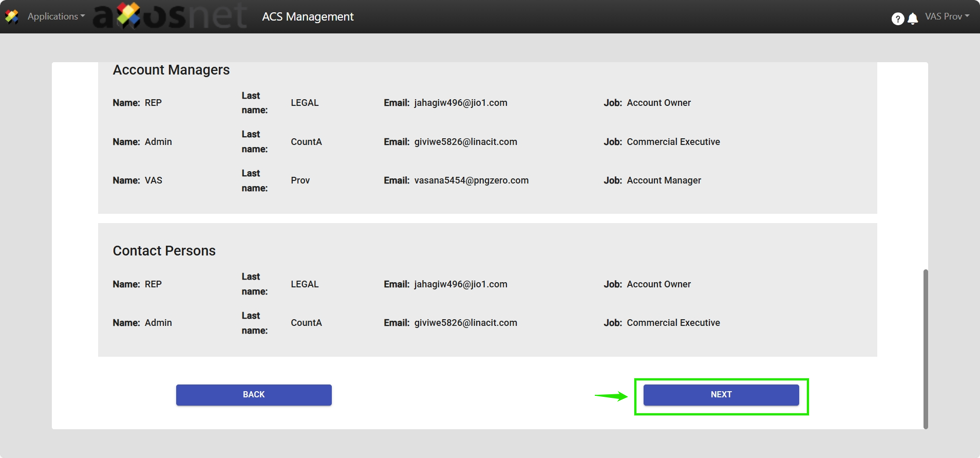Click the Contact Persons section heading
The width and height of the screenshot is (980, 458).
click(x=164, y=251)
